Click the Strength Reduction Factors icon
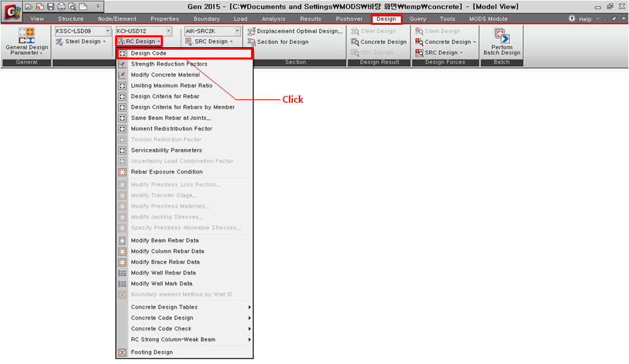This screenshot has width=629, height=364. (122, 64)
